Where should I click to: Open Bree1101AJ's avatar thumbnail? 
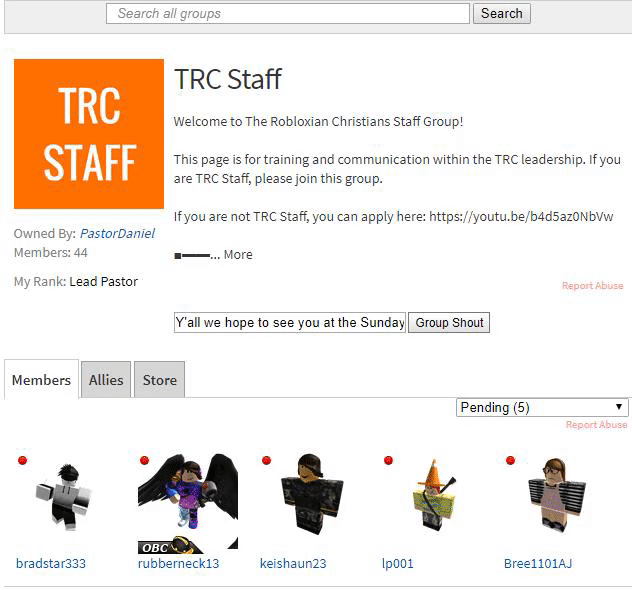pos(557,495)
